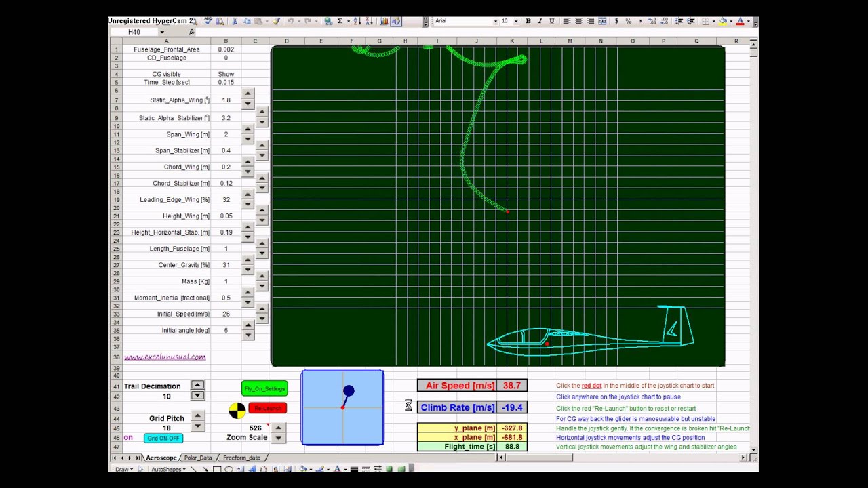The image size is (868, 488).
Task: Click the Name Box showing H40
Action: [x=134, y=32]
